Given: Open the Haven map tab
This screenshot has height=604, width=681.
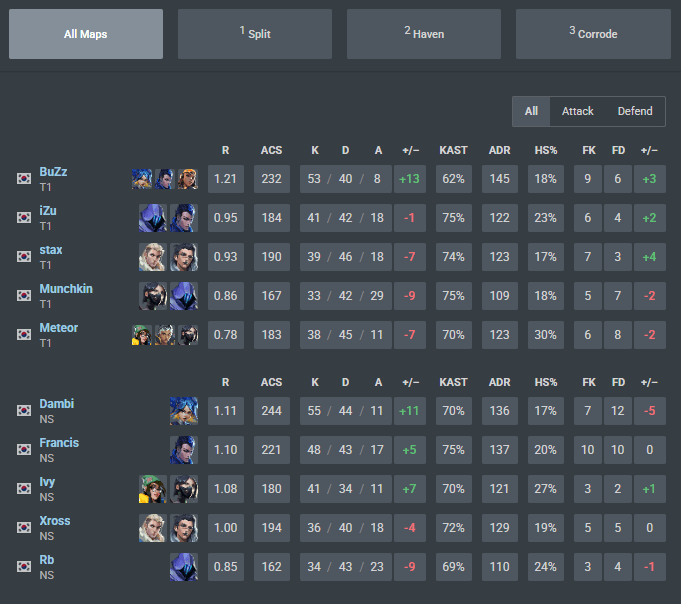Looking at the screenshot, I should (424, 34).
